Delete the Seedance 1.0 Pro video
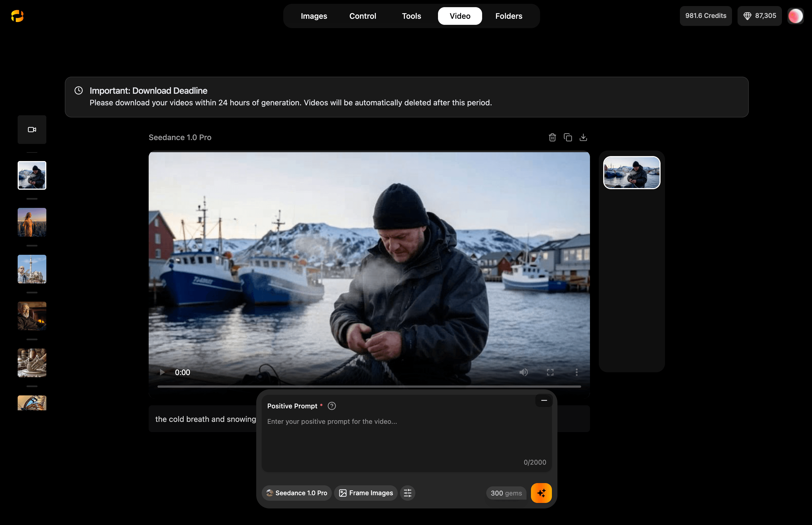Screen dimensions: 812x525 point(552,137)
